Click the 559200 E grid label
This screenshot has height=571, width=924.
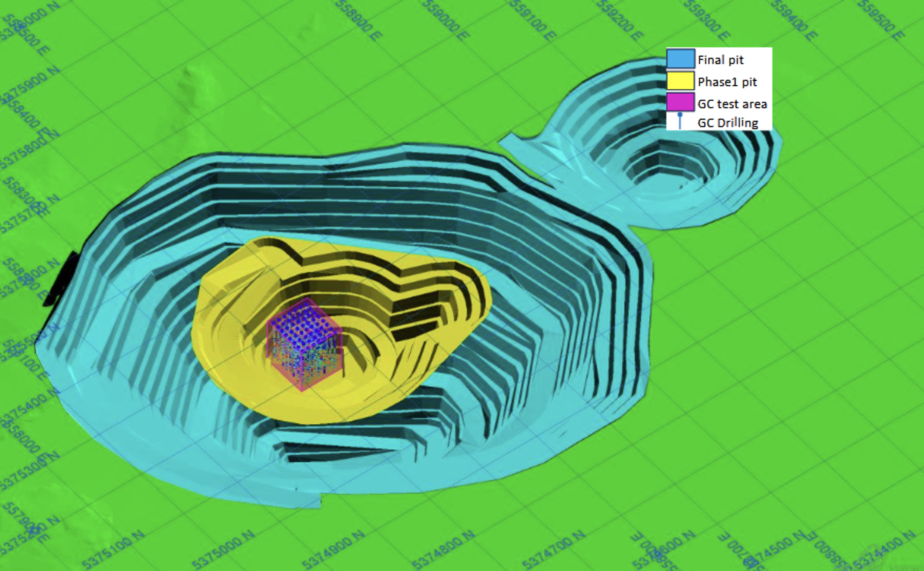620,20
